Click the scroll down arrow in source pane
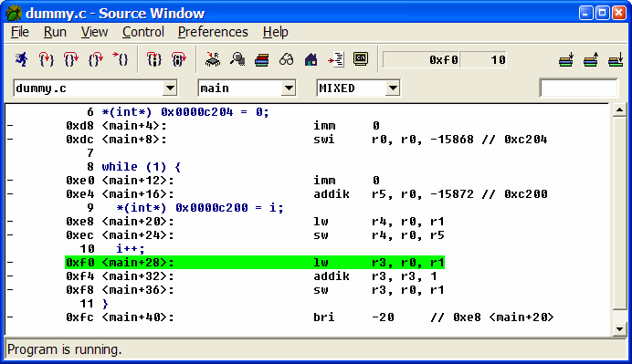The width and height of the screenshot is (632, 364). click(619, 329)
